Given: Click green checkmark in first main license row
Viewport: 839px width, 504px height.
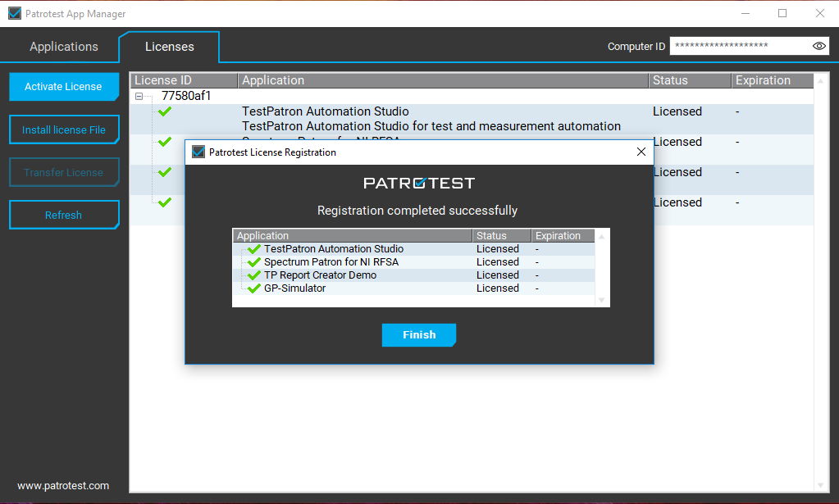Looking at the screenshot, I should point(165,111).
